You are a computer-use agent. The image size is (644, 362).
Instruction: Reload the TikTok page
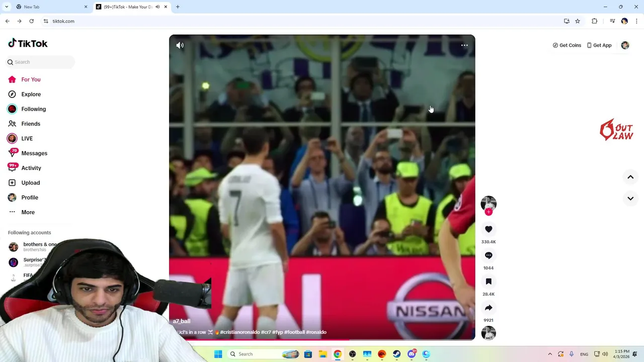31,21
